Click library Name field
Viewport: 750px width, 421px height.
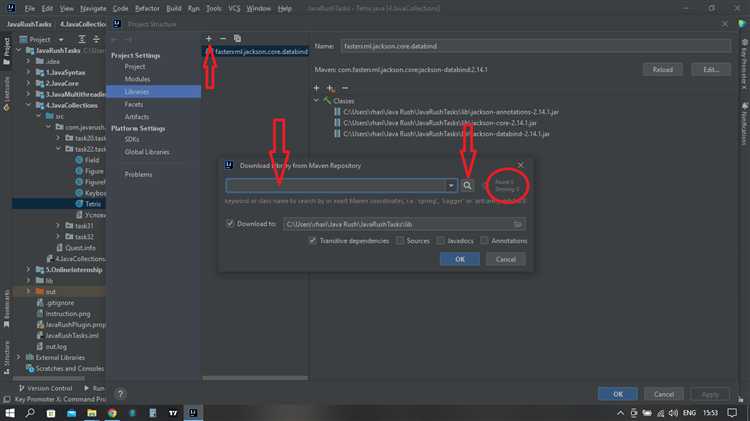536,46
